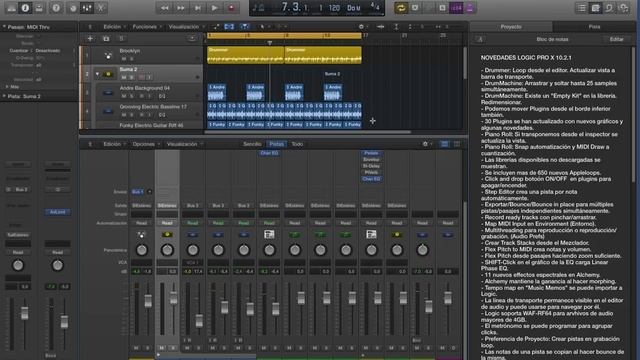Click the volume fader on the first mixer strip
This screenshot has height=360, width=640.
[148, 301]
